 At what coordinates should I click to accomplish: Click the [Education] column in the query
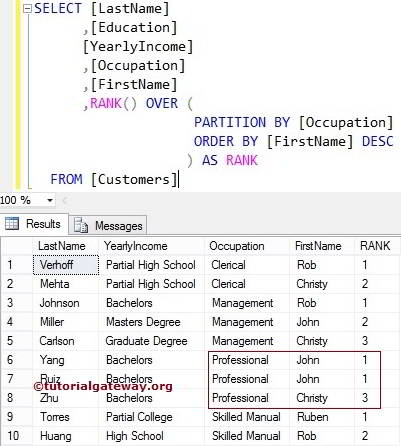click(x=134, y=28)
